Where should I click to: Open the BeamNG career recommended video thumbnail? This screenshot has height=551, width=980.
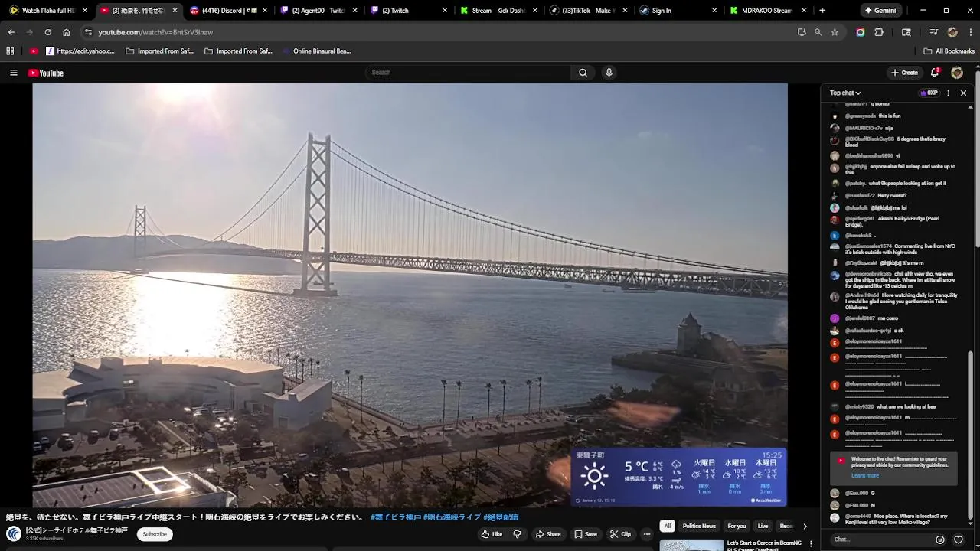pos(691,545)
